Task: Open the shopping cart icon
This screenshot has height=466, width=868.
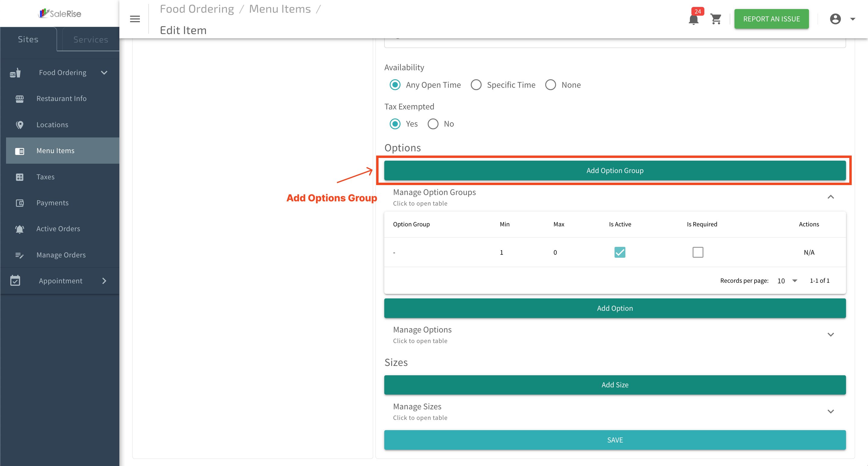Action: pyautogui.click(x=715, y=19)
